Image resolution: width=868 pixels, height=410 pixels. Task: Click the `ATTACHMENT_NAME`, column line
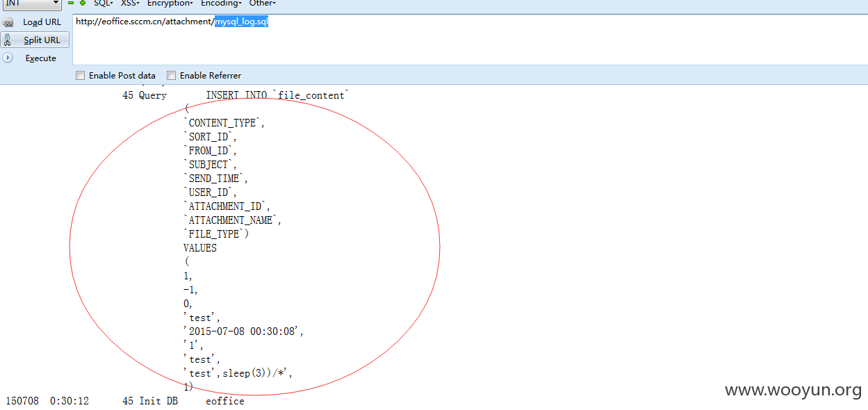(233, 220)
